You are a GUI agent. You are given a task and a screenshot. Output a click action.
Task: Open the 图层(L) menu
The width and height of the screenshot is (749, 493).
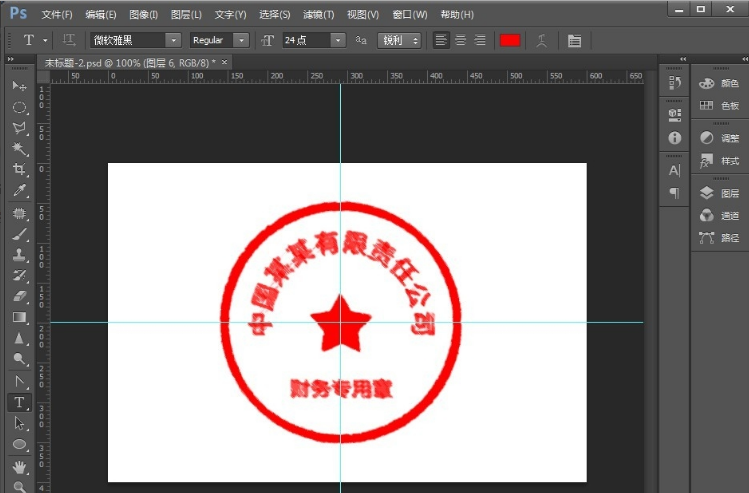click(x=186, y=14)
